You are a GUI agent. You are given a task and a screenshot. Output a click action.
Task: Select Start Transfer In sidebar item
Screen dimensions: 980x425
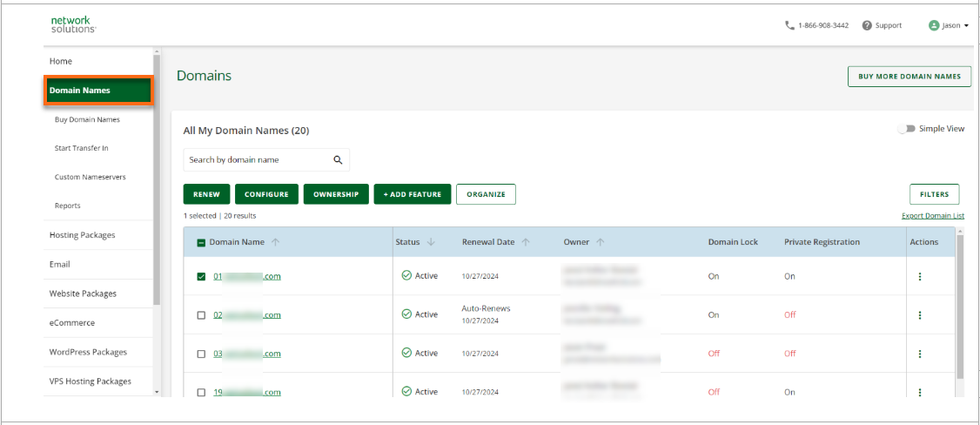pyautogui.click(x=81, y=148)
